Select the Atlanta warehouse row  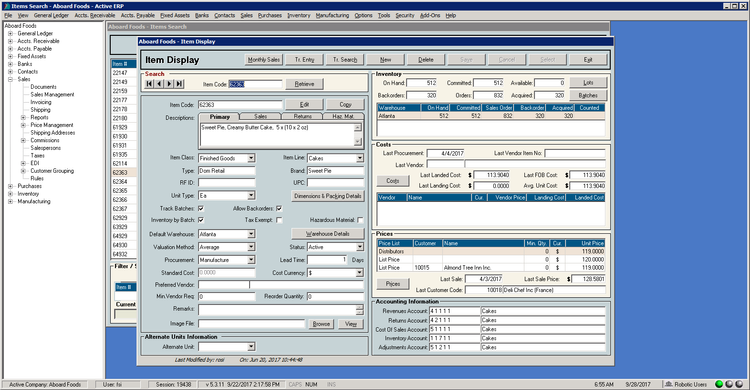pos(491,116)
